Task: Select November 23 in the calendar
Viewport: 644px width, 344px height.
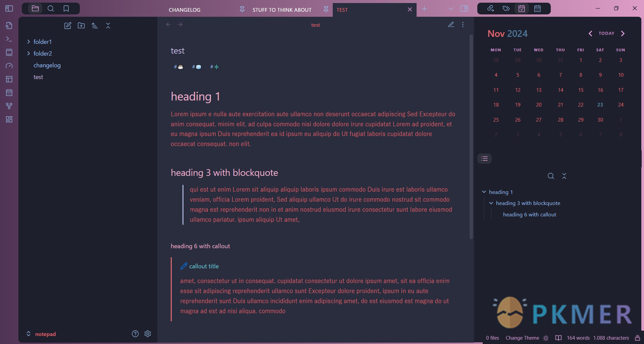Action: point(600,105)
